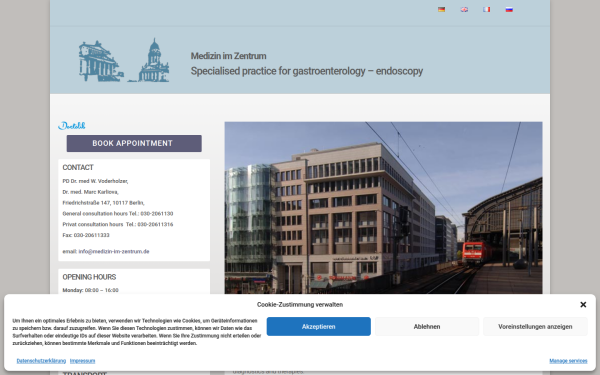Decline cookies with Ablehnen button
This screenshot has height=375, width=600.
click(x=427, y=326)
